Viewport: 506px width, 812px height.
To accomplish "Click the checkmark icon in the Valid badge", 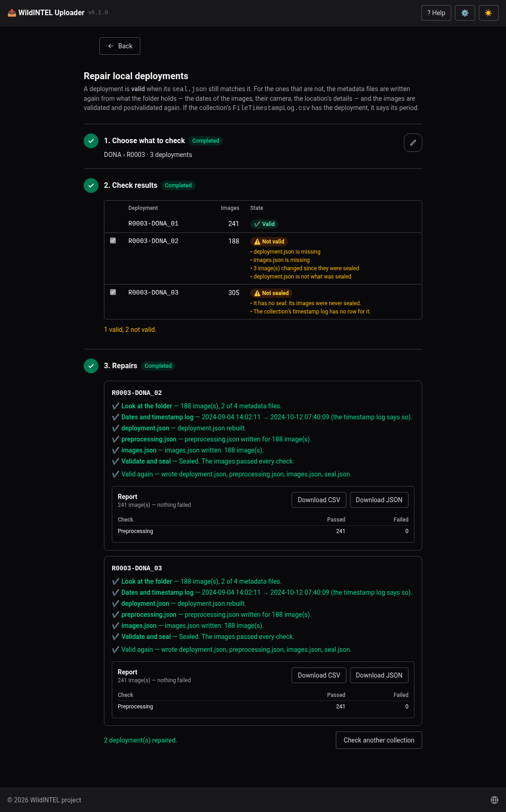I will pyautogui.click(x=257, y=224).
